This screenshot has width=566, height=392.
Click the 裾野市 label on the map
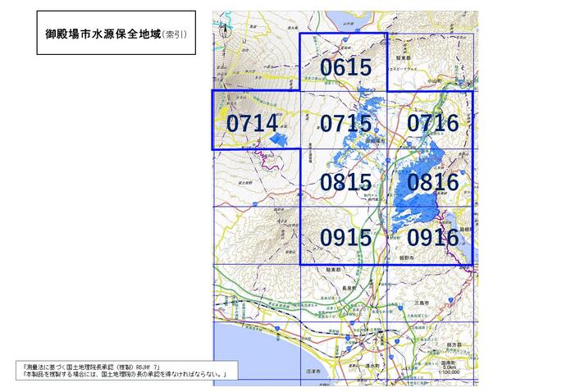point(406,258)
